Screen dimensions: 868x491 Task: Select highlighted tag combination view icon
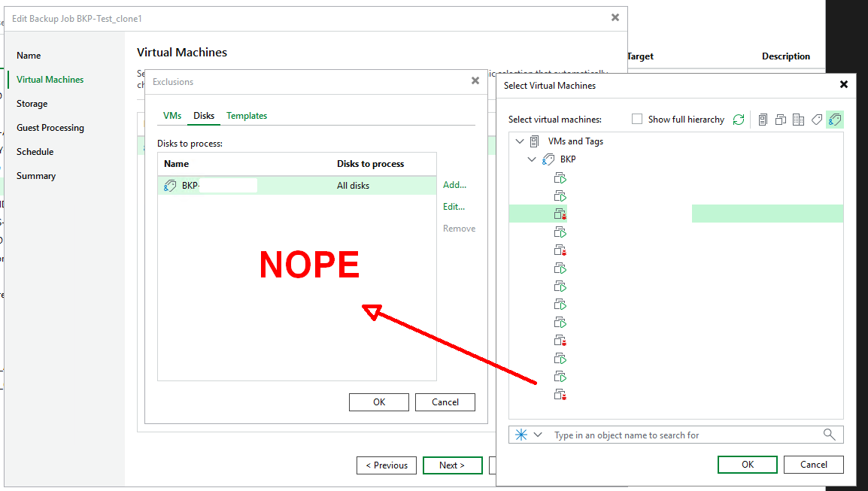pyautogui.click(x=835, y=120)
